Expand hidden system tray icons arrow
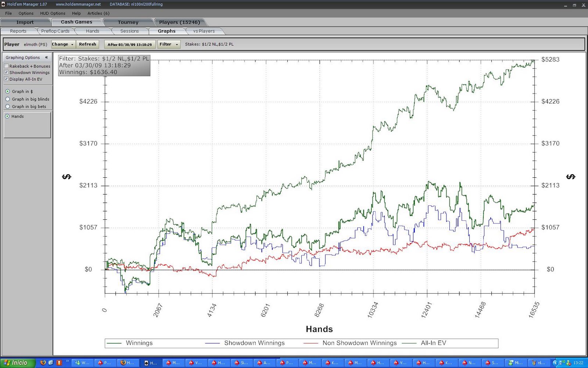 click(555, 363)
